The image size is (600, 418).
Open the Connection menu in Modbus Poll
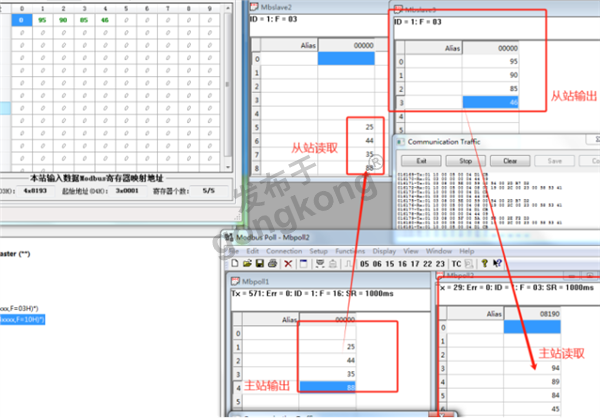point(284,251)
